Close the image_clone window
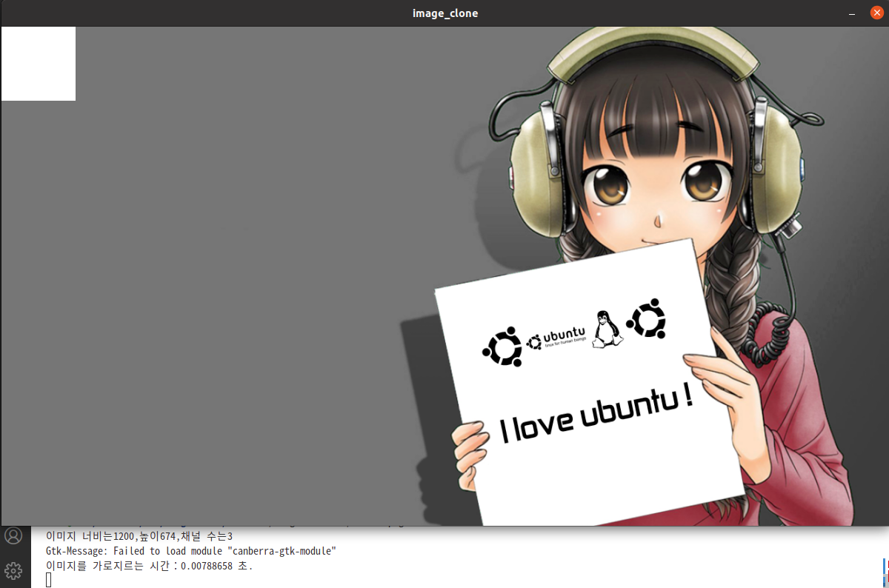Viewport: 889px width, 588px height. pyautogui.click(x=877, y=13)
